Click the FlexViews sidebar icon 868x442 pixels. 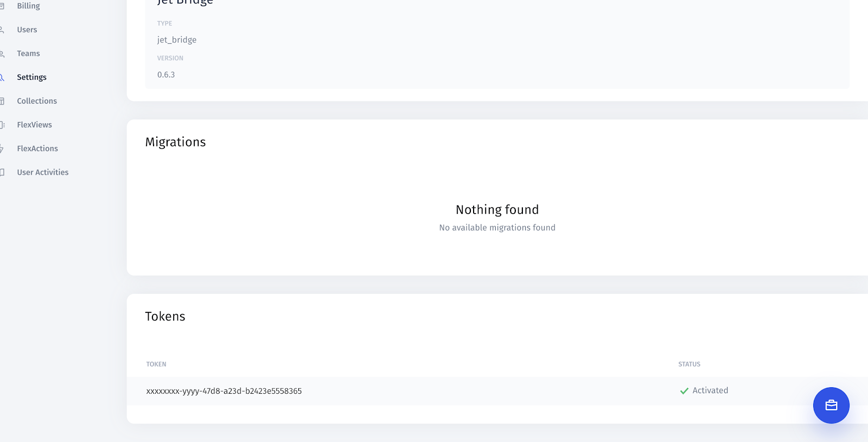pos(2,125)
